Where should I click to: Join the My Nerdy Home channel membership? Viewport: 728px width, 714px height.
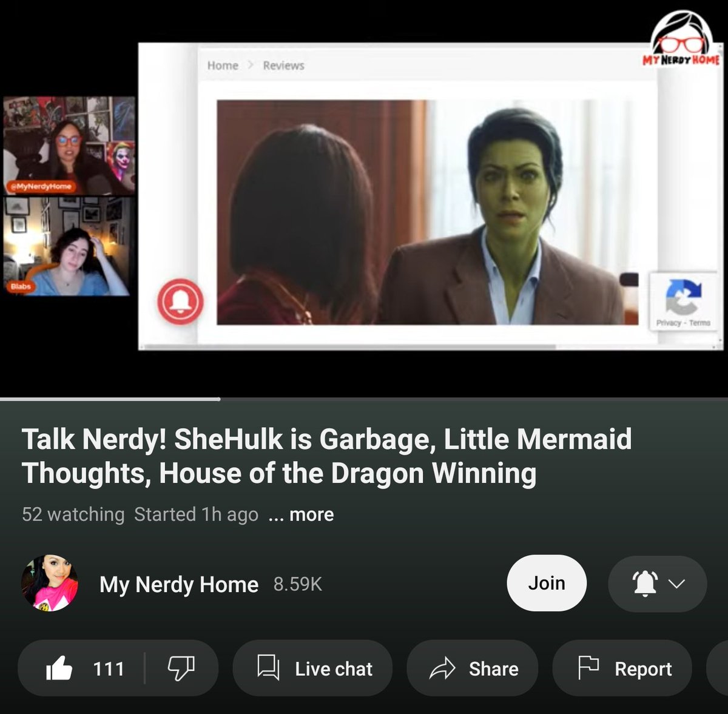[x=547, y=583]
